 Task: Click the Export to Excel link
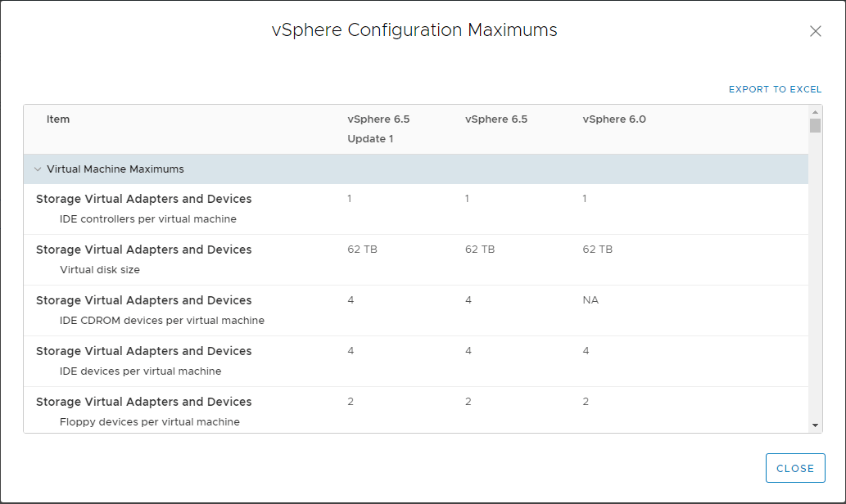775,89
